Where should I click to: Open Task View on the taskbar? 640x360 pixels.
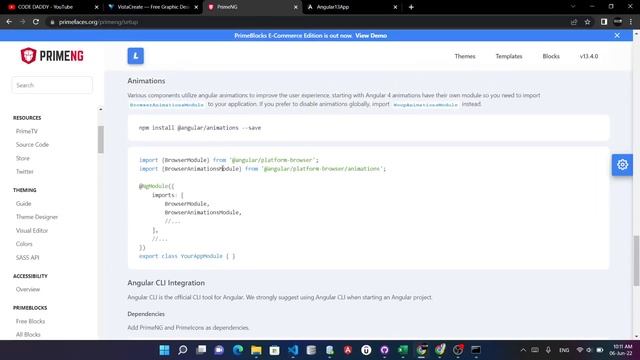pos(201,350)
